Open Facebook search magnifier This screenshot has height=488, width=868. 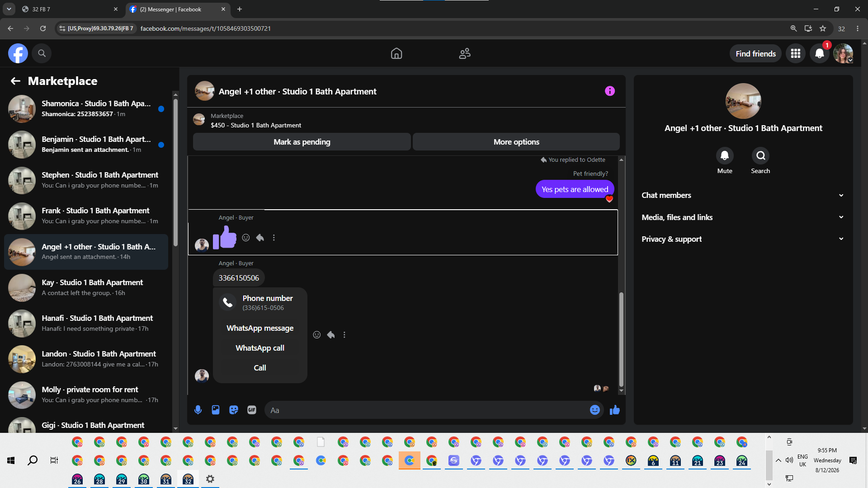(x=42, y=53)
